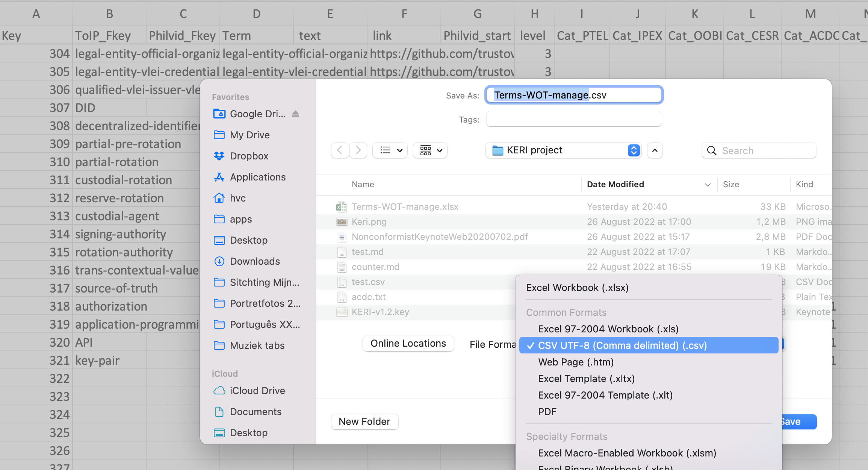Toggle grid view icon
The image size is (868, 470).
[426, 150]
